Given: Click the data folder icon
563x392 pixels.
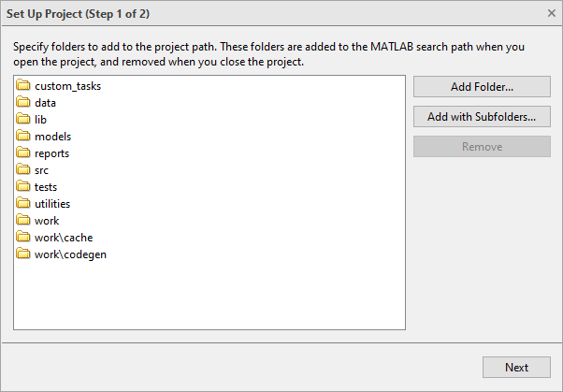Looking at the screenshot, I should coord(24,103).
